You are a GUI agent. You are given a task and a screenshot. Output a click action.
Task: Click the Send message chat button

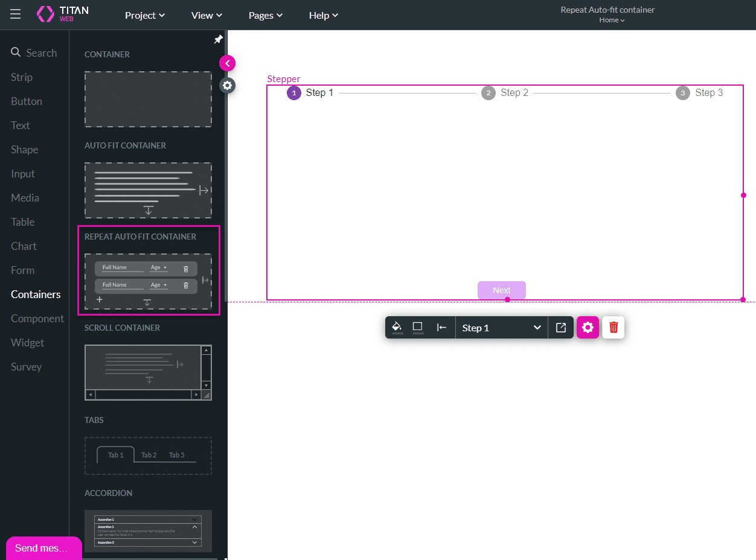point(43,548)
